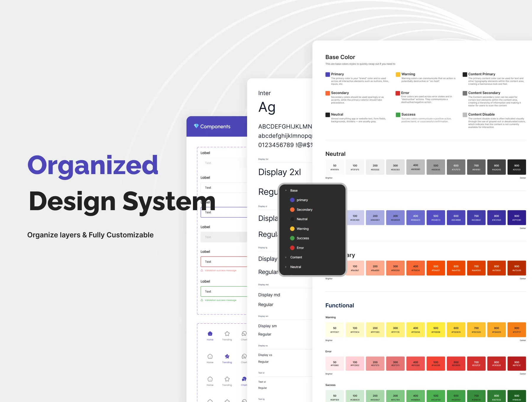Viewport: 532px width, 402px height.
Task: Click the outlined Trending star in the first nav row
Action: pos(227,334)
